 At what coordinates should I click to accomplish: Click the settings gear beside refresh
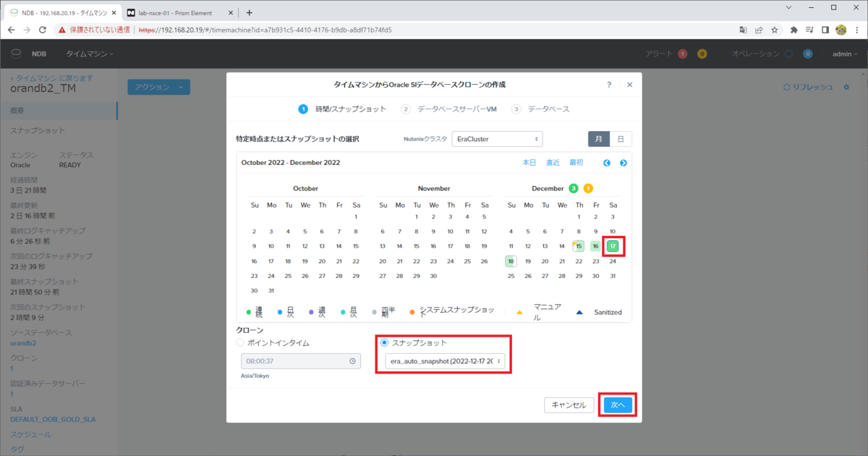[846, 87]
